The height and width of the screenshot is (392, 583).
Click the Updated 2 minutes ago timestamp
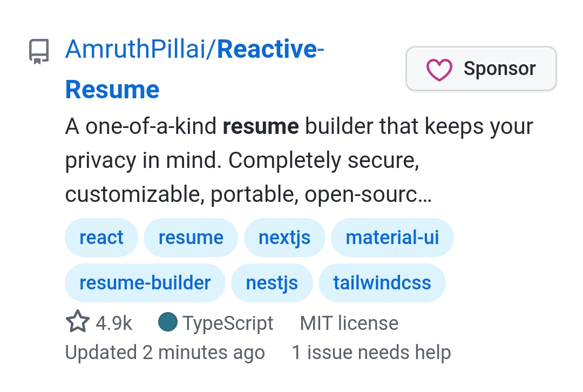[x=165, y=352]
